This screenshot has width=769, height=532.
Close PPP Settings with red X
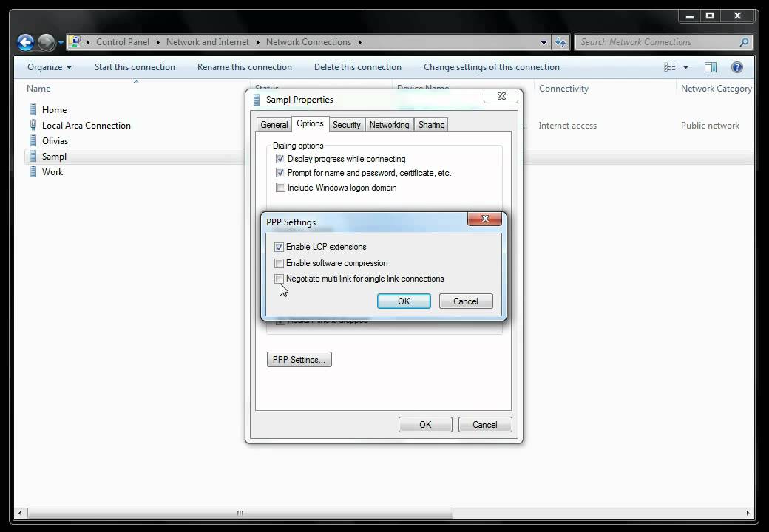point(484,219)
